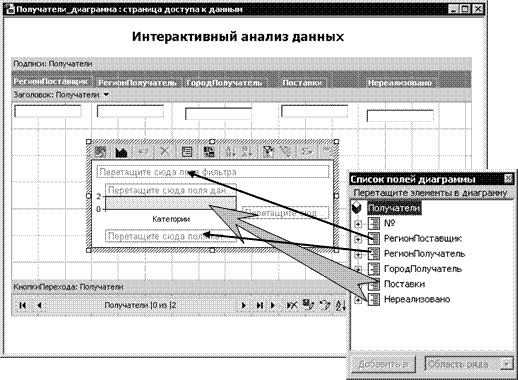Expand the ГородПолучатель field node

tap(358, 269)
